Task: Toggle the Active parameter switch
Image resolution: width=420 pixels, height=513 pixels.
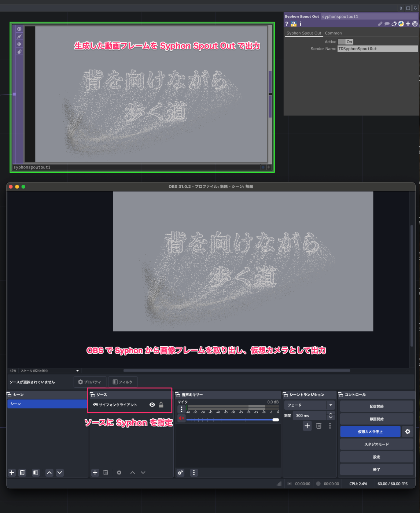Action: (x=345, y=42)
